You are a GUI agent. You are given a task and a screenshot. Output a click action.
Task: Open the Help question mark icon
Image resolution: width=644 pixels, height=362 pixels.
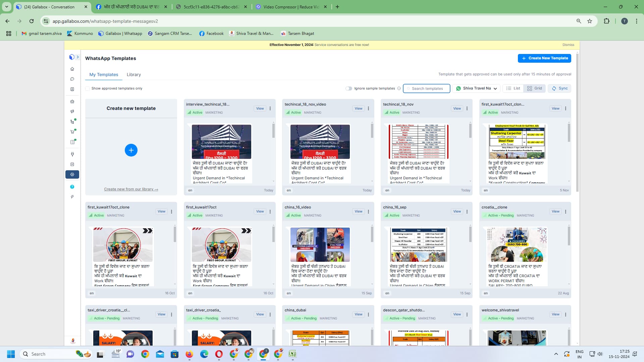coord(72,187)
